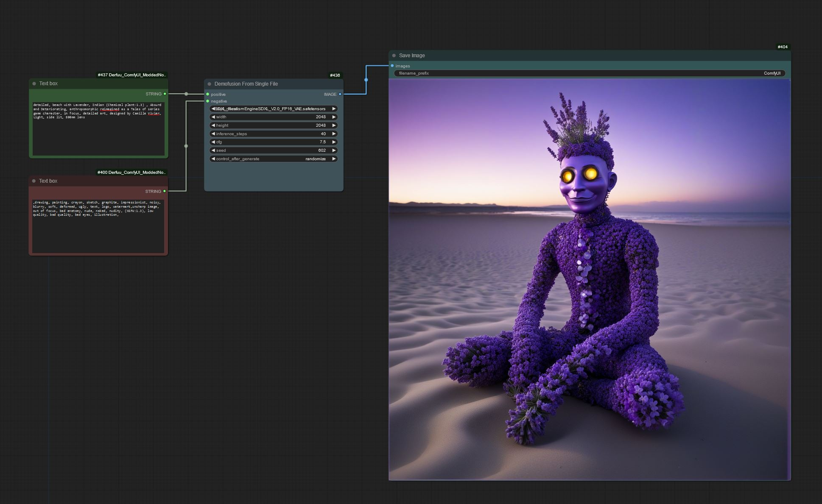Image resolution: width=822 pixels, height=504 pixels.
Task: Toggle collapse on the green Text box node
Action: pyautogui.click(x=34, y=83)
